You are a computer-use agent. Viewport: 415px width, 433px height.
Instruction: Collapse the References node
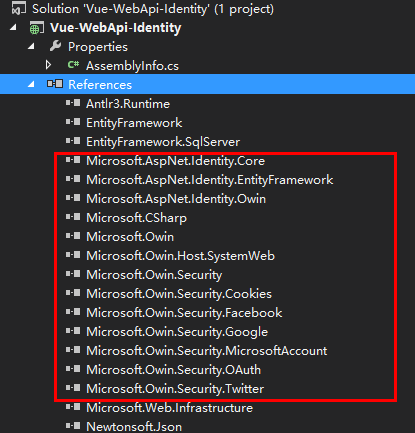(31, 84)
